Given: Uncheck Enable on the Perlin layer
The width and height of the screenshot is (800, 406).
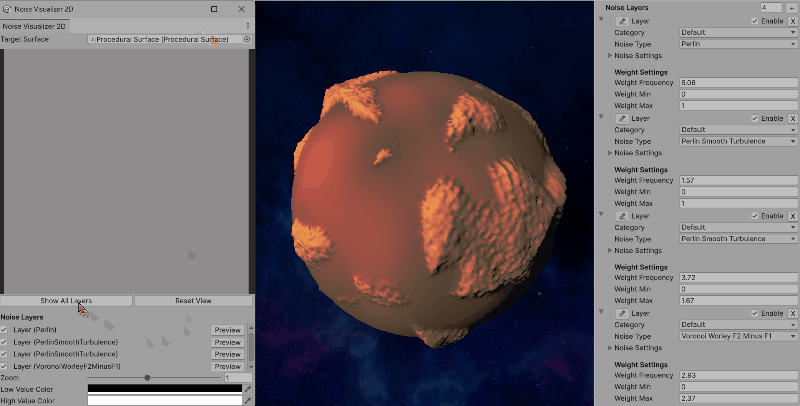Looking at the screenshot, I should point(755,21).
